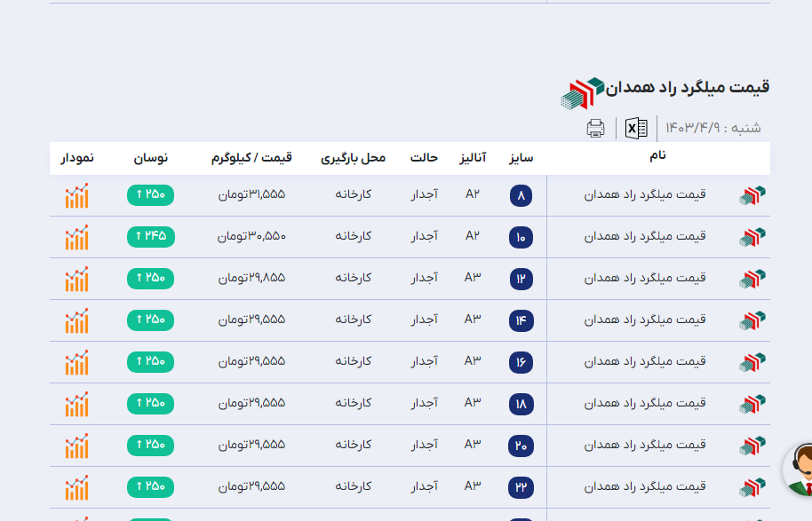Show the price chart for size 14 row

pos(77,320)
